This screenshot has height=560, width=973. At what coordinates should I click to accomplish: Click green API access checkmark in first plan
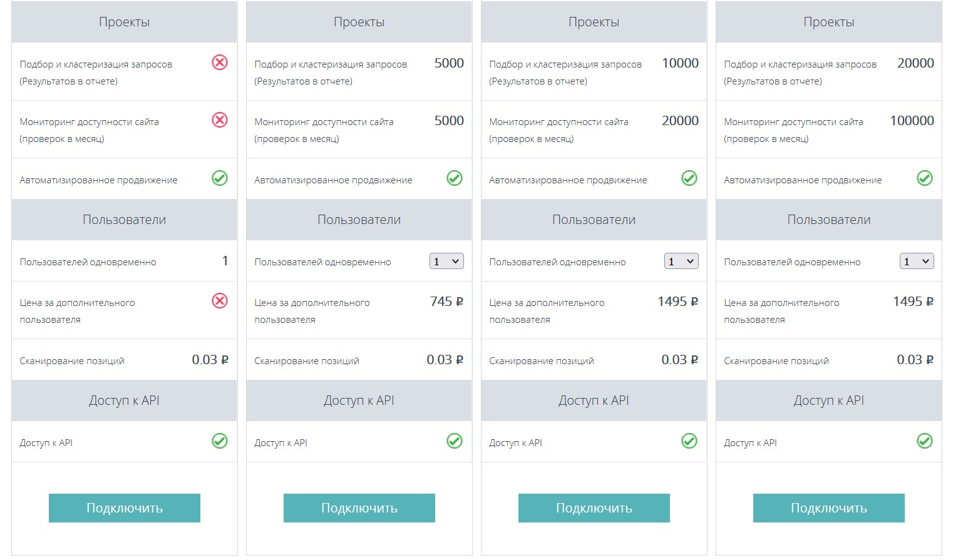point(220,441)
